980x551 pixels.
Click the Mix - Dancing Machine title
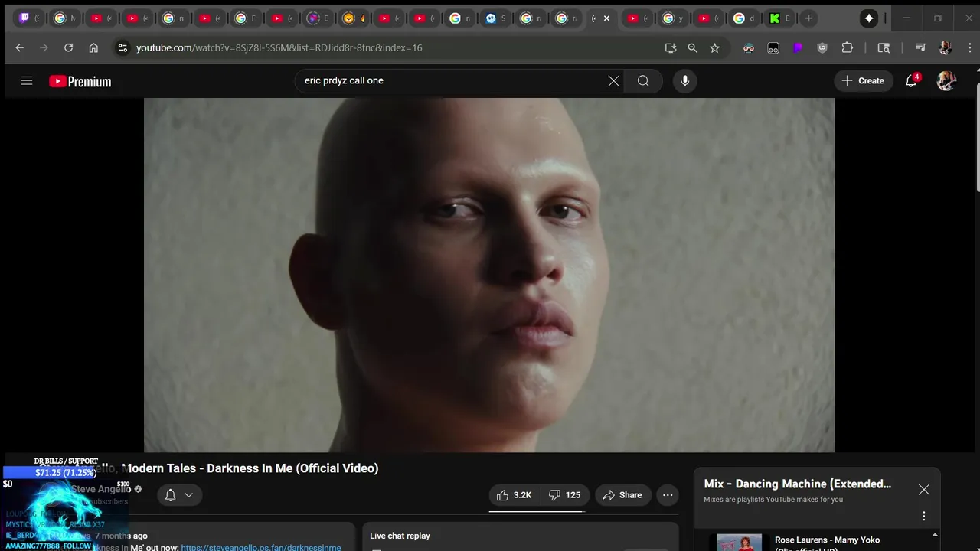798,484
